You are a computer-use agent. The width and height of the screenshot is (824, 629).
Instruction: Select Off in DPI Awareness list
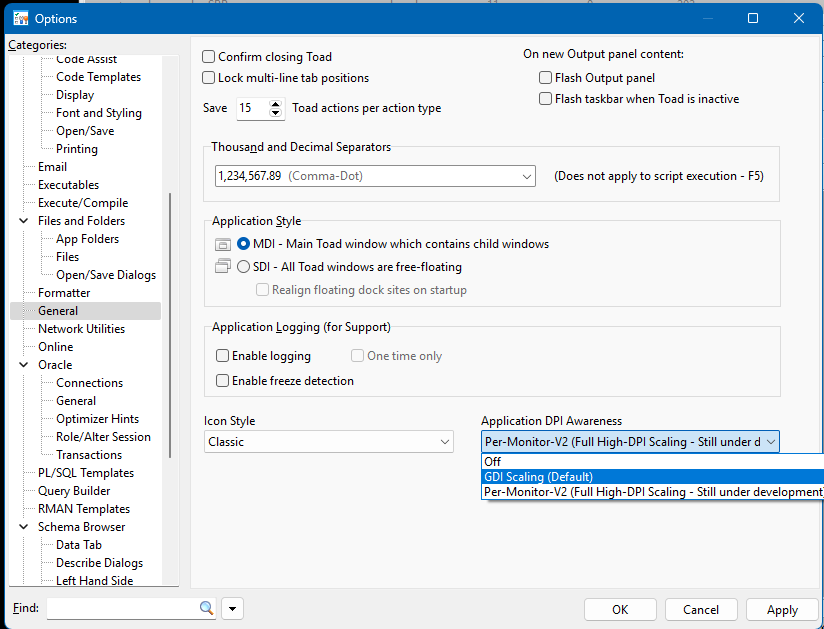pos(653,461)
